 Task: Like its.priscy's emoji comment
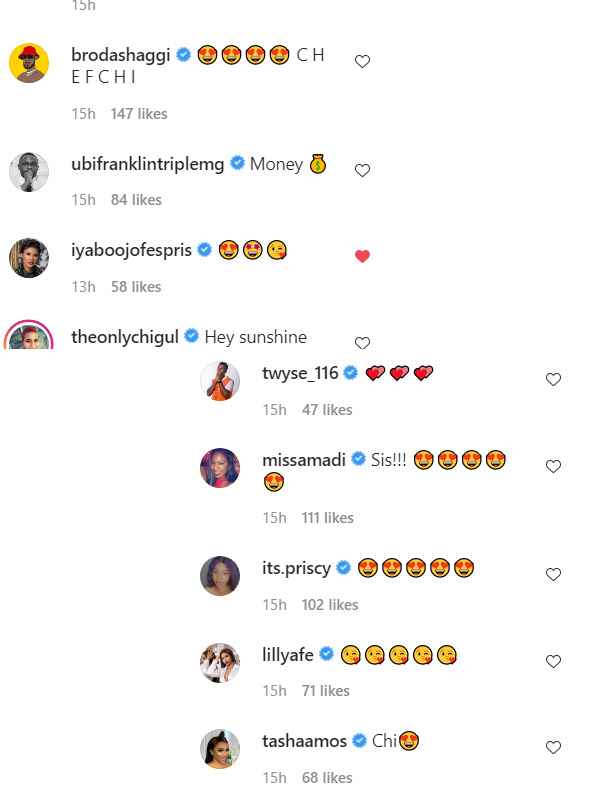pos(554,574)
